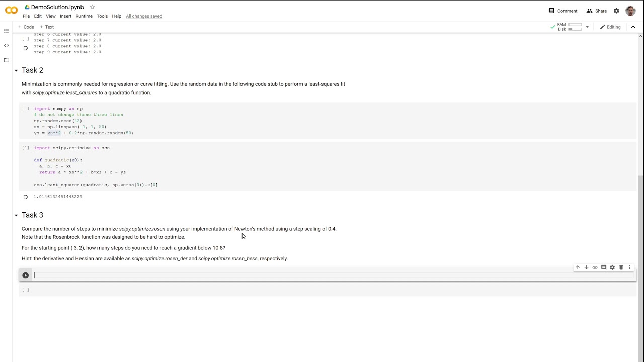The height and width of the screenshot is (362, 644).
Task: Star the DemoSolution.ipynb notebook
Action: [92, 7]
